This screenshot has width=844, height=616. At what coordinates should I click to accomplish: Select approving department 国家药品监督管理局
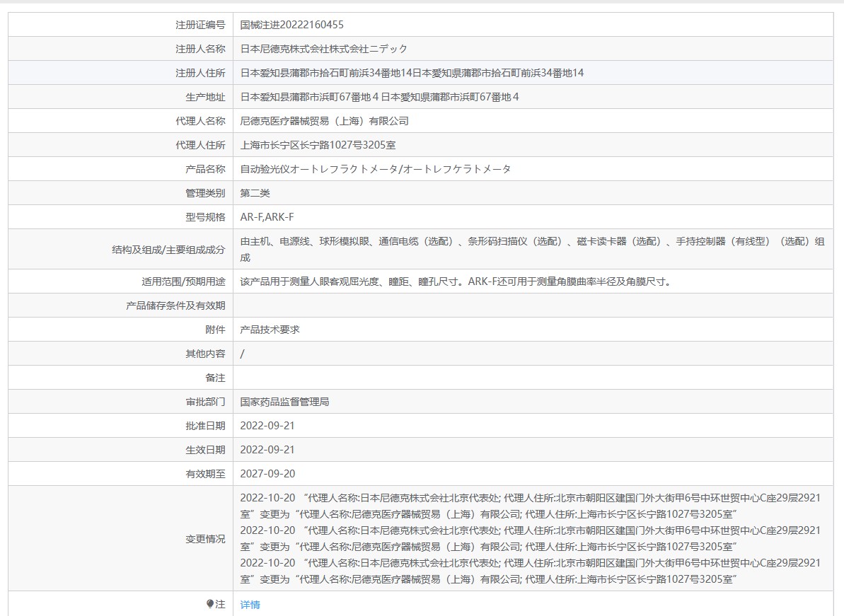click(284, 402)
